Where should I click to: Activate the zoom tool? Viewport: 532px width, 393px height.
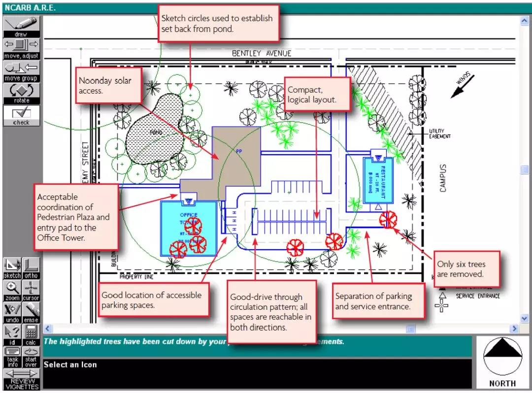click(12, 290)
